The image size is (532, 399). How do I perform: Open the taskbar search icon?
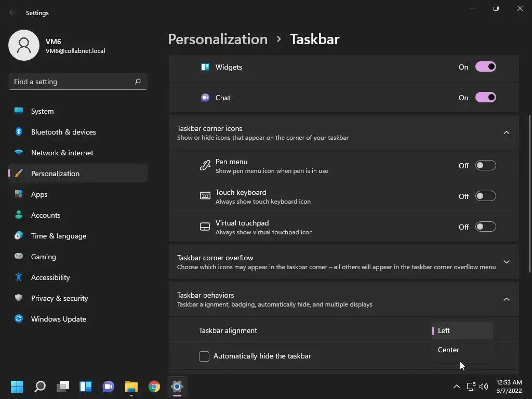coord(40,387)
